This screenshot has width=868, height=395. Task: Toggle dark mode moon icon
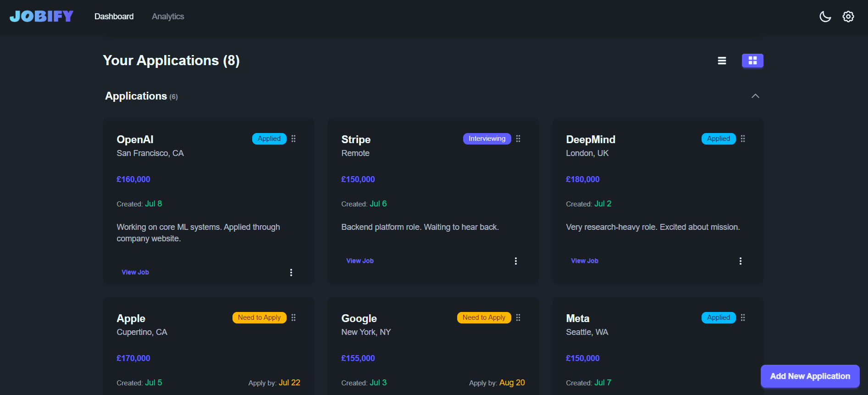coord(825,17)
